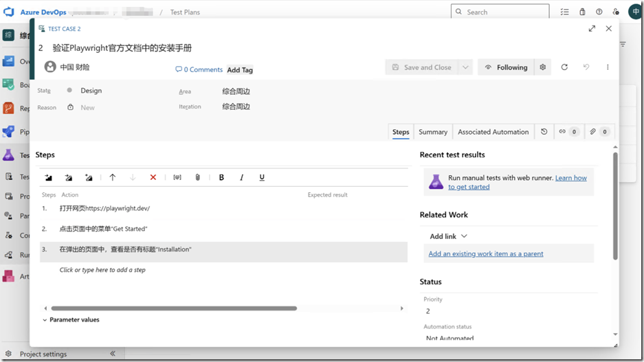
Task: Collapse the left sidebar with chevrons
Action: (113, 353)
